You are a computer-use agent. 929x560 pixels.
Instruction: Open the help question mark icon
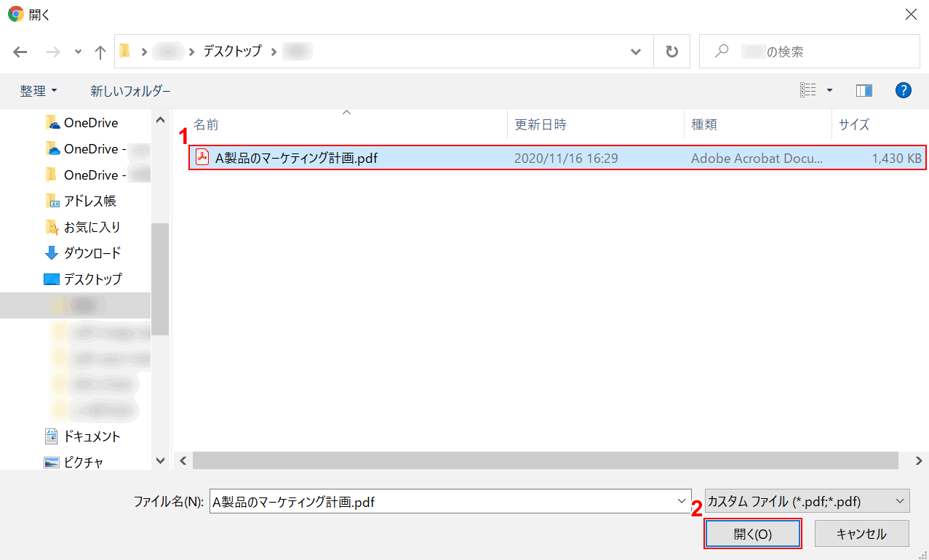click(x=903, y=90)
